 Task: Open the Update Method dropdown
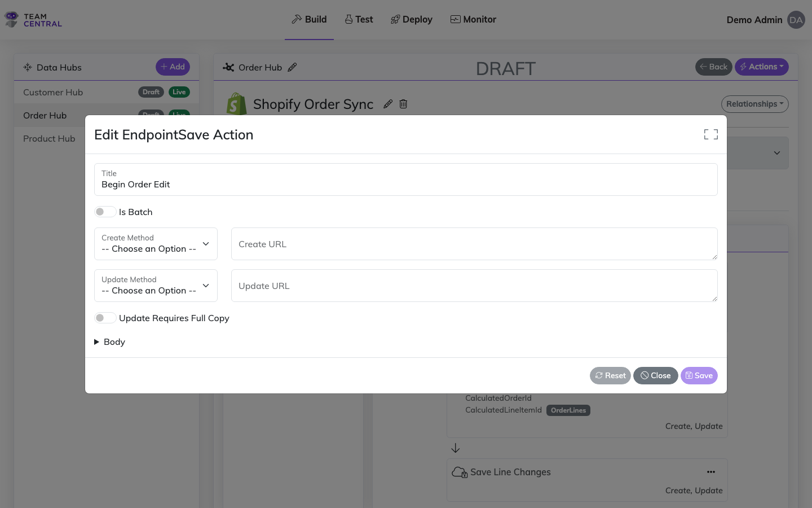tap(156, 286)
